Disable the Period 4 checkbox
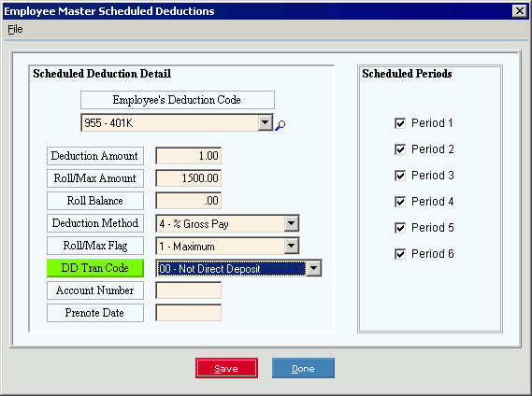532x396 pixels. 400,202
